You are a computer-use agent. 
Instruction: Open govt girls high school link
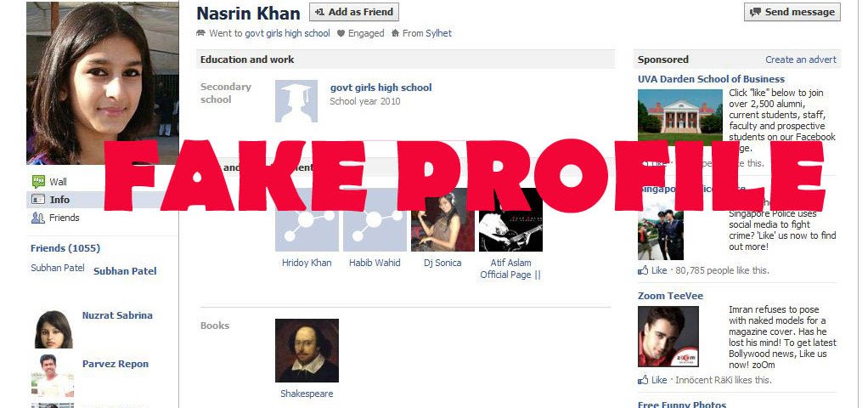tap(380, 88)
